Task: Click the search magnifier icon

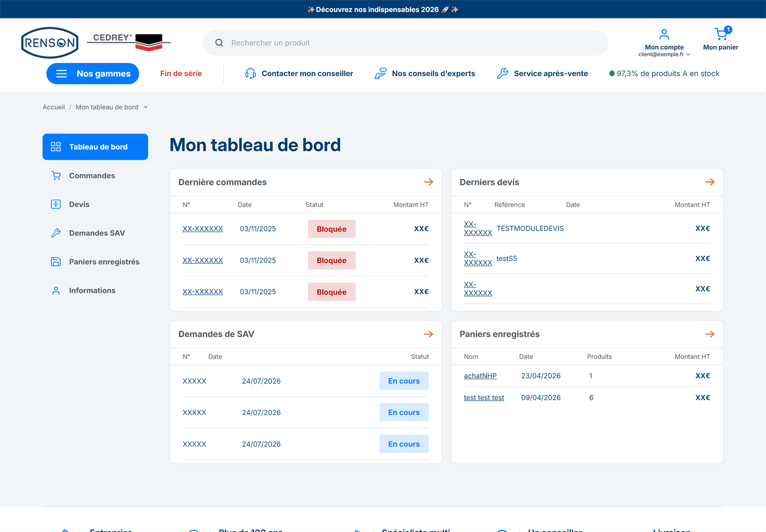Action: (219, 43)
